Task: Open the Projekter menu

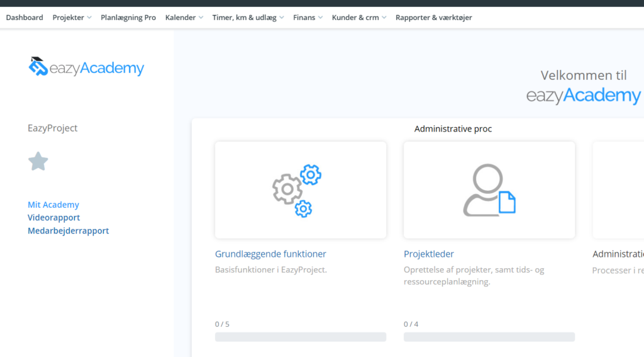Action: (68, 17)
